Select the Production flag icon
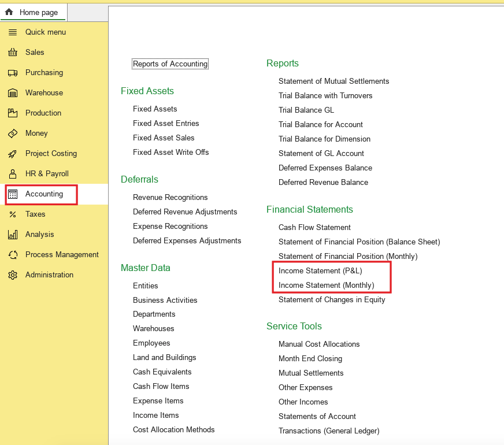The height and width of the screenshot is (445, 504). 13,113
